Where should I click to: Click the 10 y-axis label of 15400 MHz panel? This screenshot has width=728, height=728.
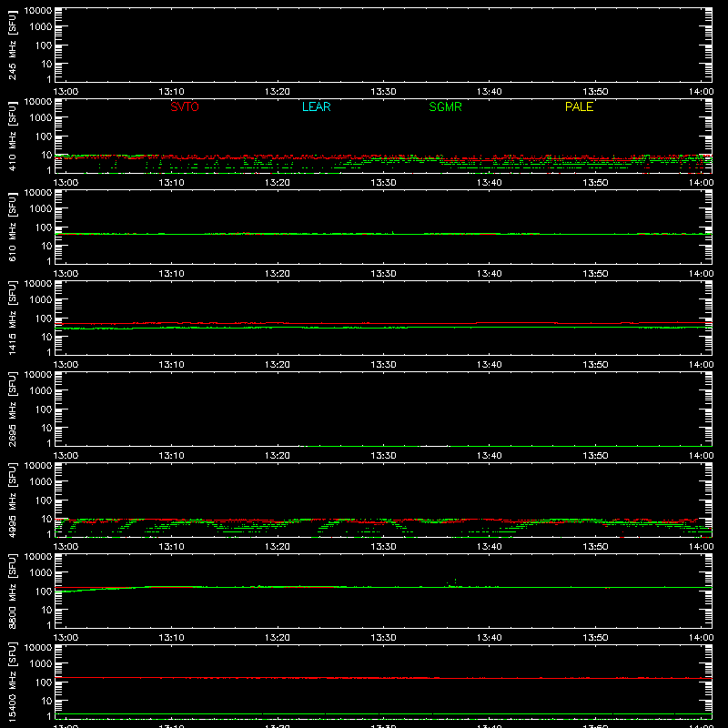(46, 701)
